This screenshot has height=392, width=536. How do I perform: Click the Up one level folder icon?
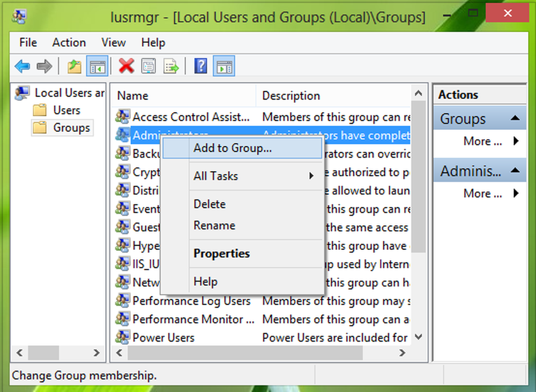pos(74,66)
